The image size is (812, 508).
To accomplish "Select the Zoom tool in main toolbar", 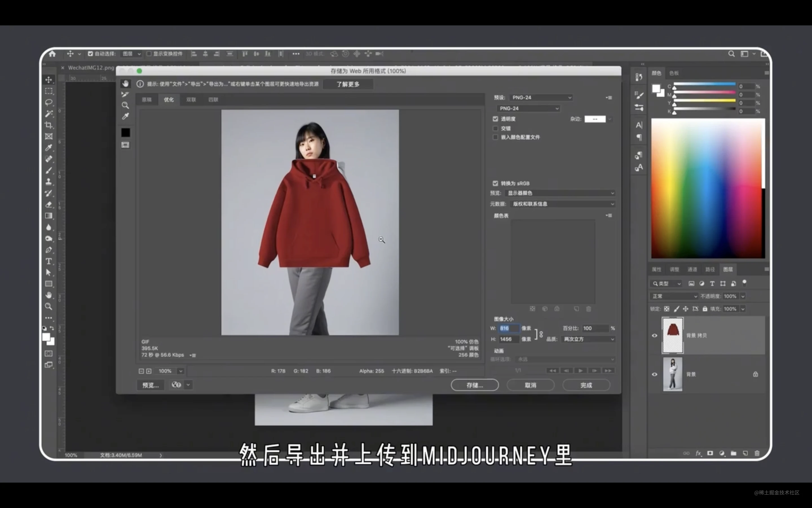I will 49,306.
